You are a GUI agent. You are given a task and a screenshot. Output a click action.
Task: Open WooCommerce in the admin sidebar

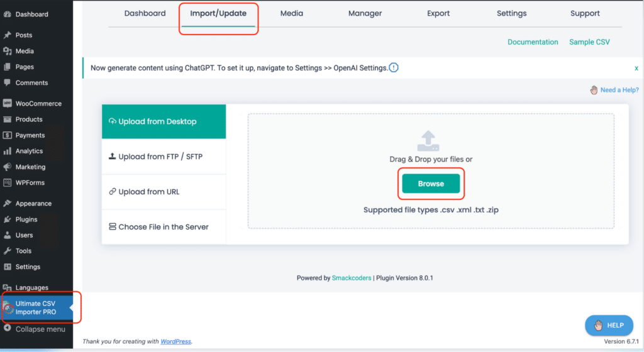38,103
